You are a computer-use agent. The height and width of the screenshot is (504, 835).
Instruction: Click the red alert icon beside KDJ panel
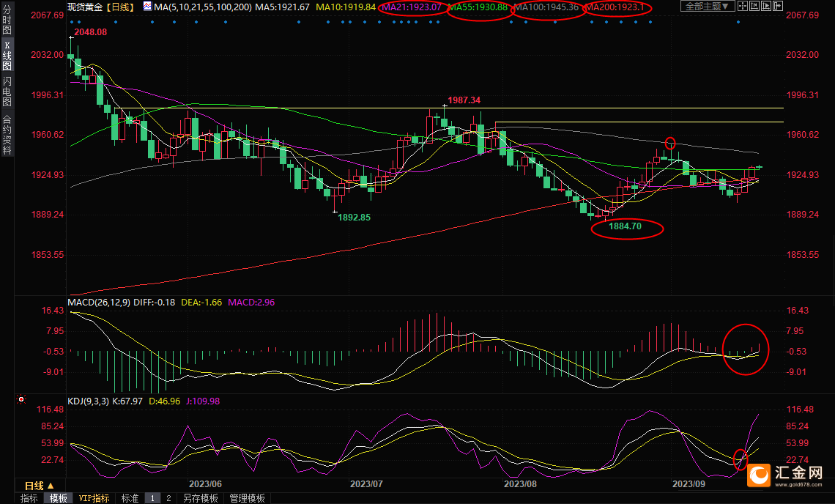21,399
